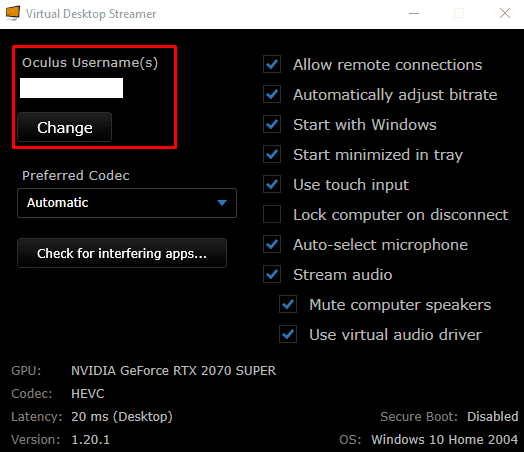Click the Virtual Desktop Streamer app icon
This screenshot has width=524, height=452.
tap(13, 13)
